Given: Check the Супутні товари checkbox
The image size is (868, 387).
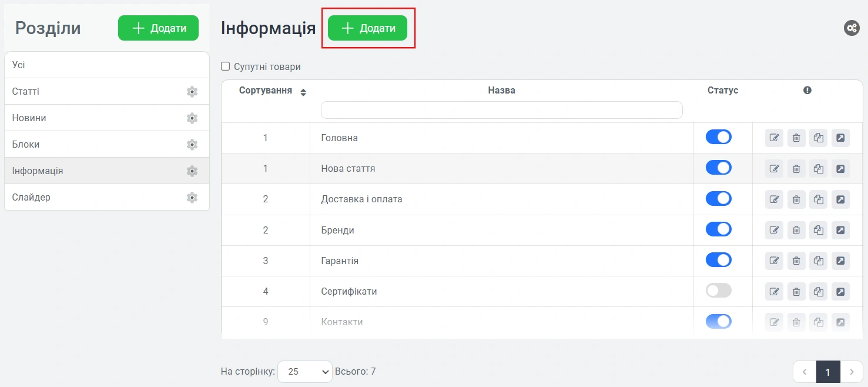Looking at the screenshot, I should tap(225, 66).
